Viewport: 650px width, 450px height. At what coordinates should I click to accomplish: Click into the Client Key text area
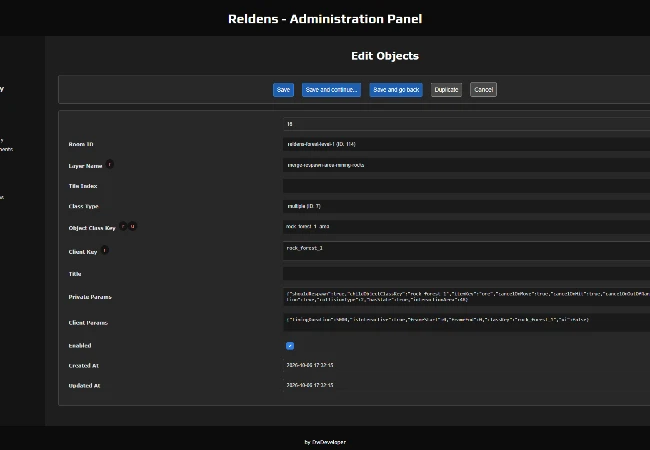coord(466,251)
